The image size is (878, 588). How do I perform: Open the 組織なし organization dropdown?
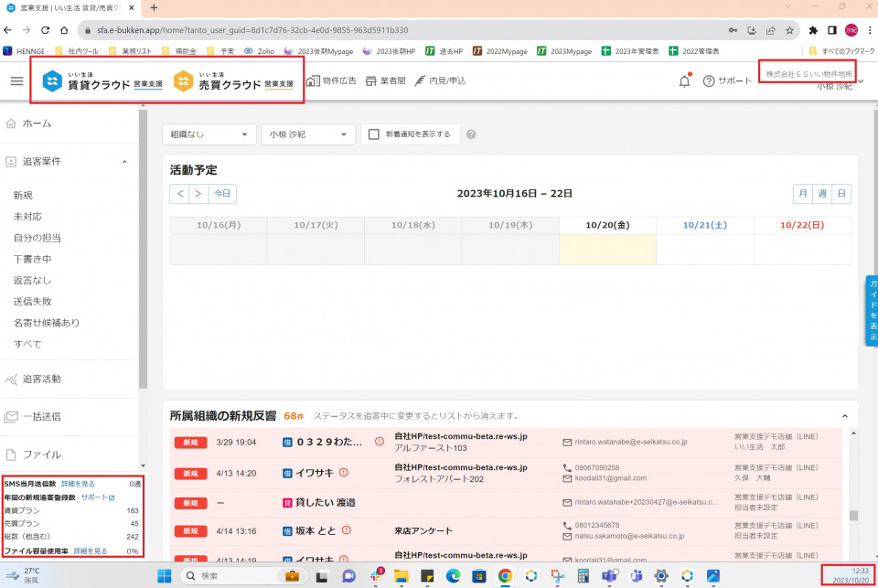[x=209, y=134]
